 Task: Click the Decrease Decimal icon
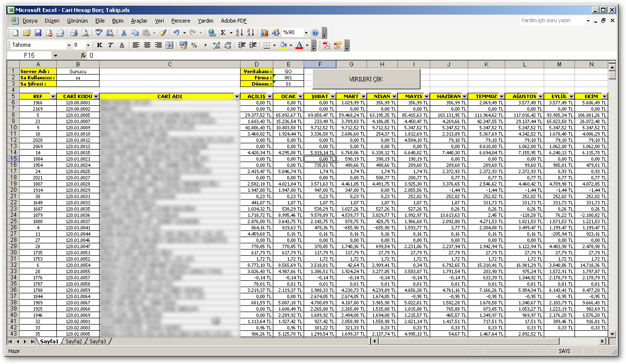(x=228, y=45)
